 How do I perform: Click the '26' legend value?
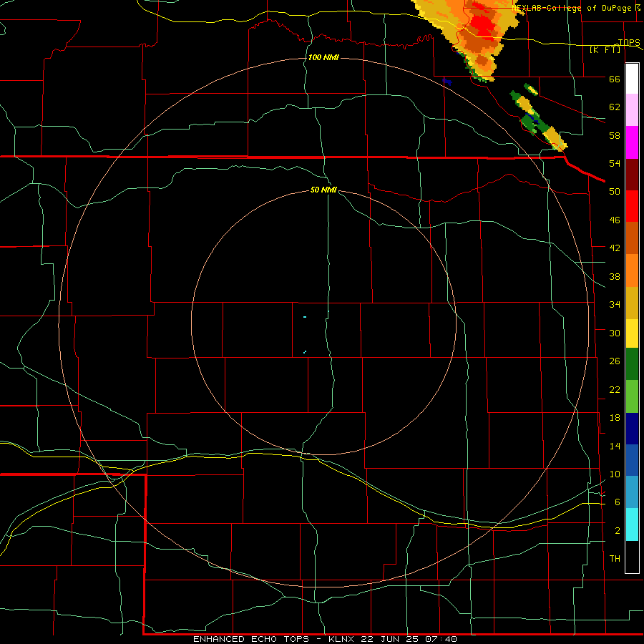tap(615, 361)
